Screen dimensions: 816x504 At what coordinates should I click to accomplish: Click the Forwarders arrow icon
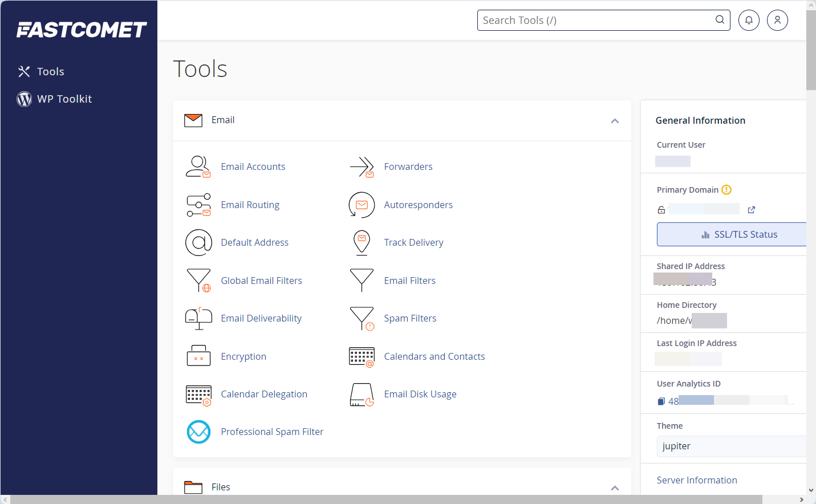tap(362, 166)
